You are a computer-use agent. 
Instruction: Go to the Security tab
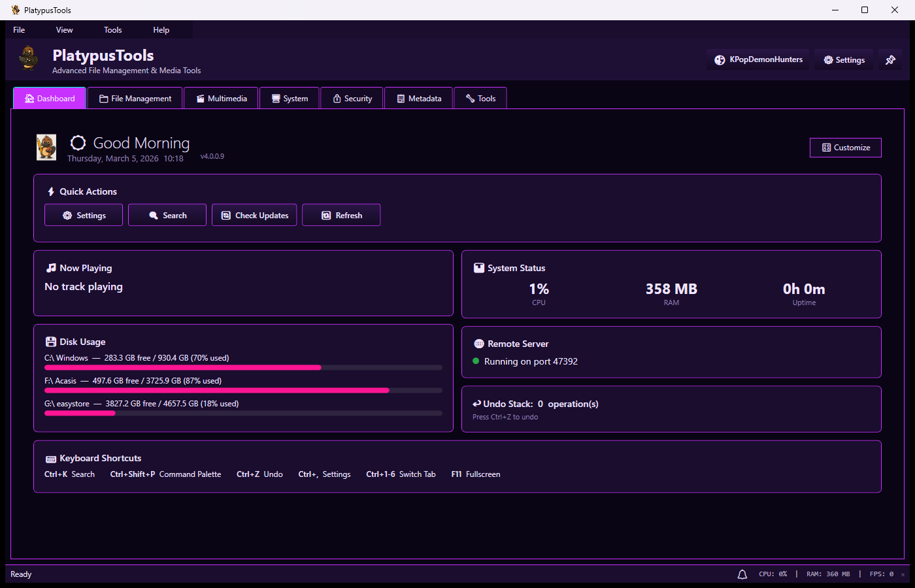352,99
